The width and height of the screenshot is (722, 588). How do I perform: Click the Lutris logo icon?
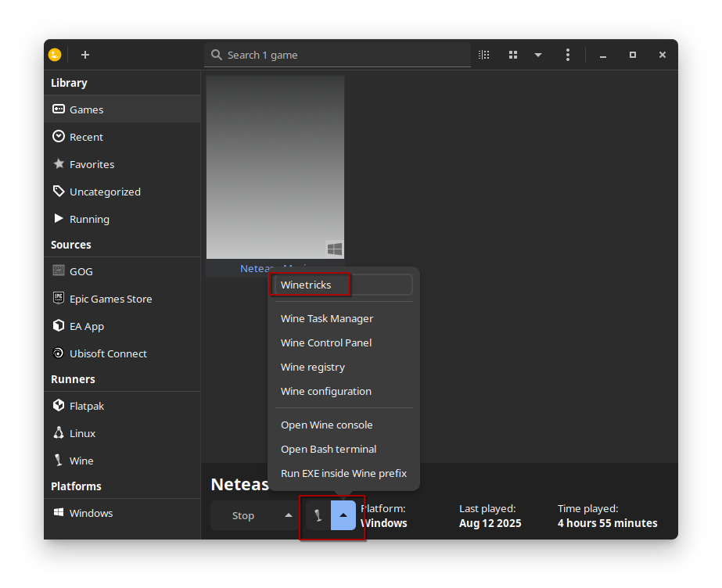tap(55, 55)
